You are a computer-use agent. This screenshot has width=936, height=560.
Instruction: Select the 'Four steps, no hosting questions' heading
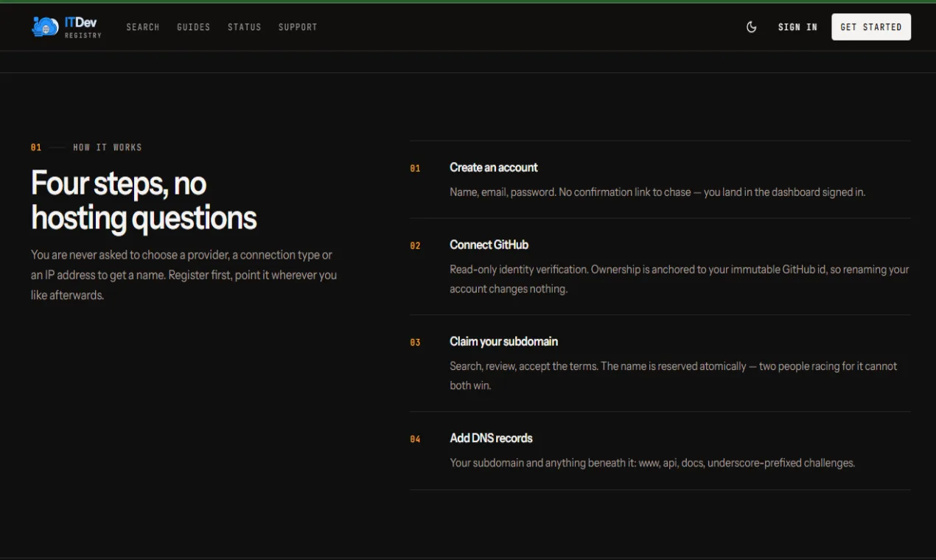144,200
